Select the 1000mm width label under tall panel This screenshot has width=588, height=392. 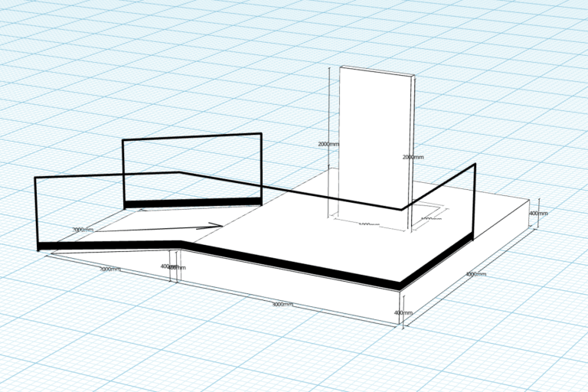point(369,224)
